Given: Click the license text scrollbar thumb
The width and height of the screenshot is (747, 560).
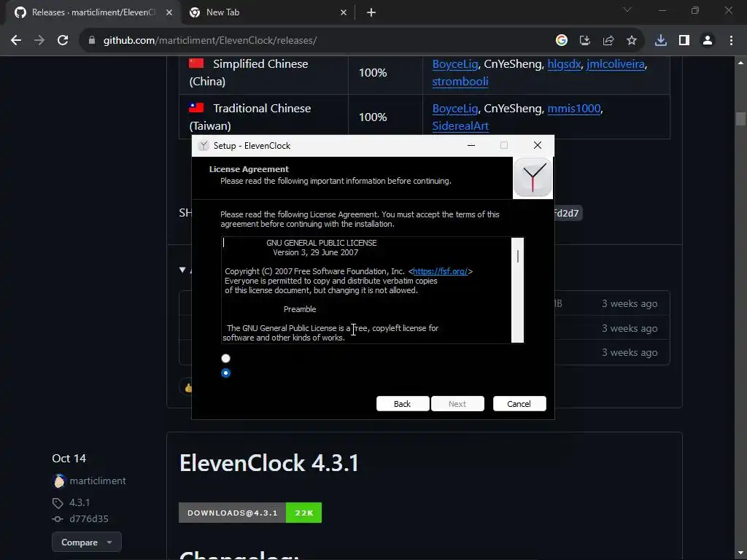Looking at the screenshot, I should pyautogui.click(x=518, y=256).
